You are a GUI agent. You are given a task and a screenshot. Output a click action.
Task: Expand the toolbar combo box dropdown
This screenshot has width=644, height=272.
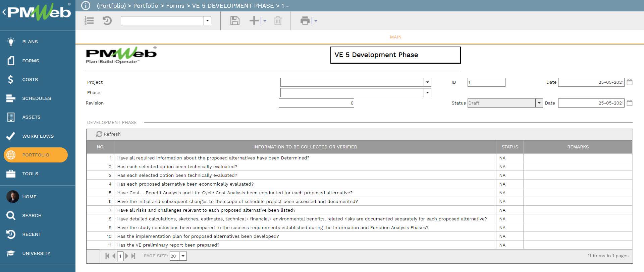tap(208, 21)
